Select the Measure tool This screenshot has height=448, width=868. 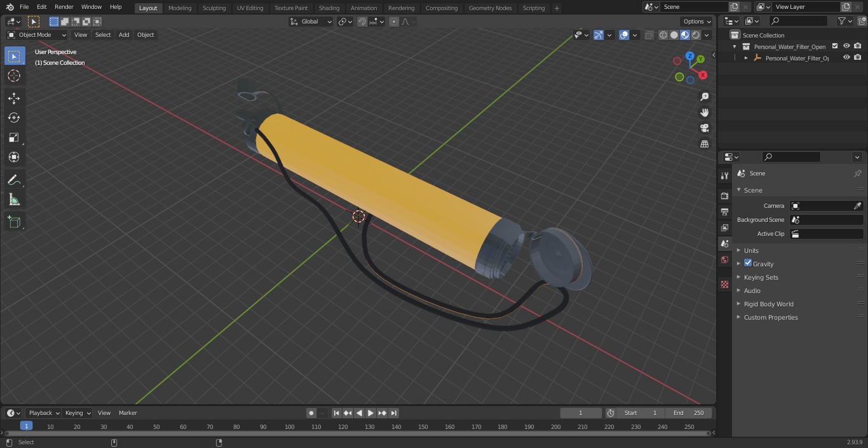pyautogui.click(x=14, y=200)
